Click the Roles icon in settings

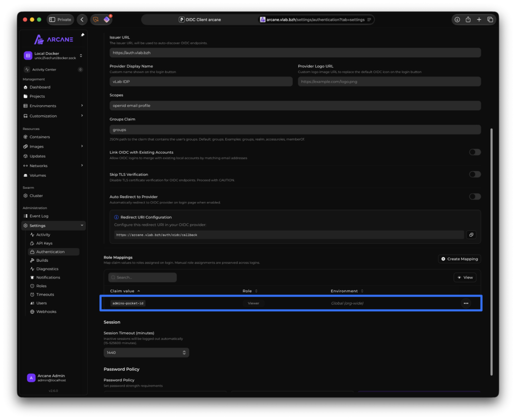[x=32, y=286]
